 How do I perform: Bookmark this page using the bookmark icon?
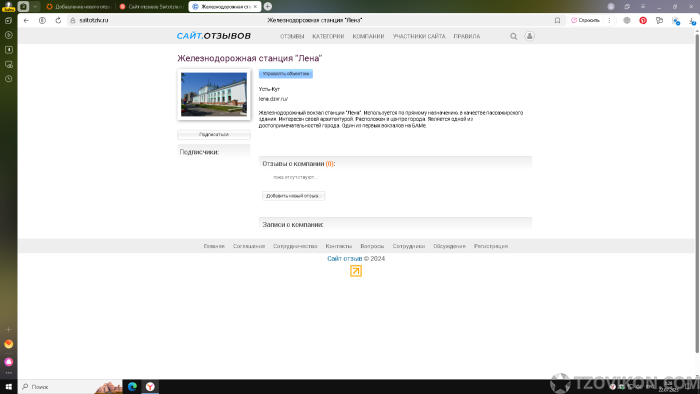pyautogui.click(x=557, y=21)
